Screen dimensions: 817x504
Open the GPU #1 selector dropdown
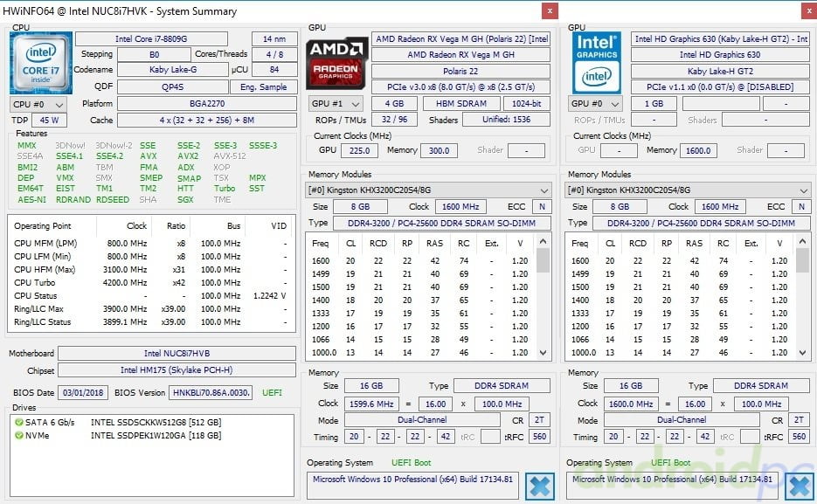click(x=336, y=104)
